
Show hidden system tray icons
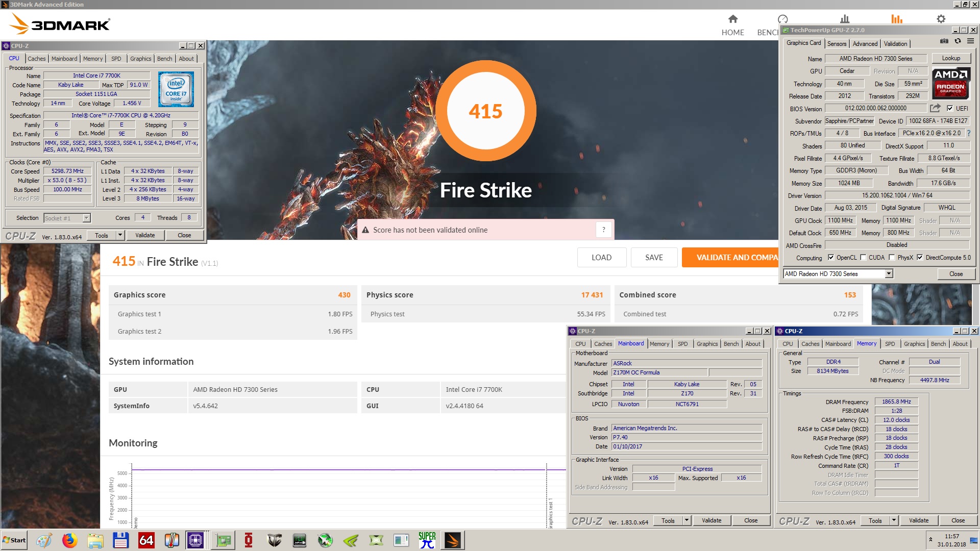(x=930, y=539)
